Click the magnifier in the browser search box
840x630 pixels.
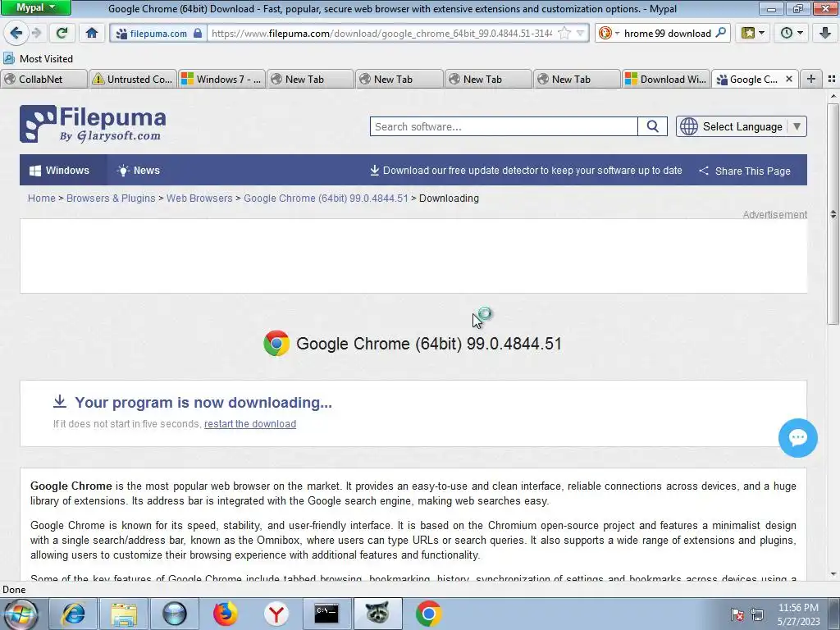tap(720, 33)
